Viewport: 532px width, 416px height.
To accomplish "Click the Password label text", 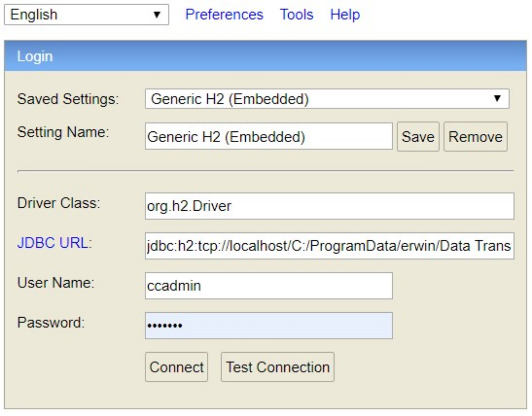I will [51, 323].
